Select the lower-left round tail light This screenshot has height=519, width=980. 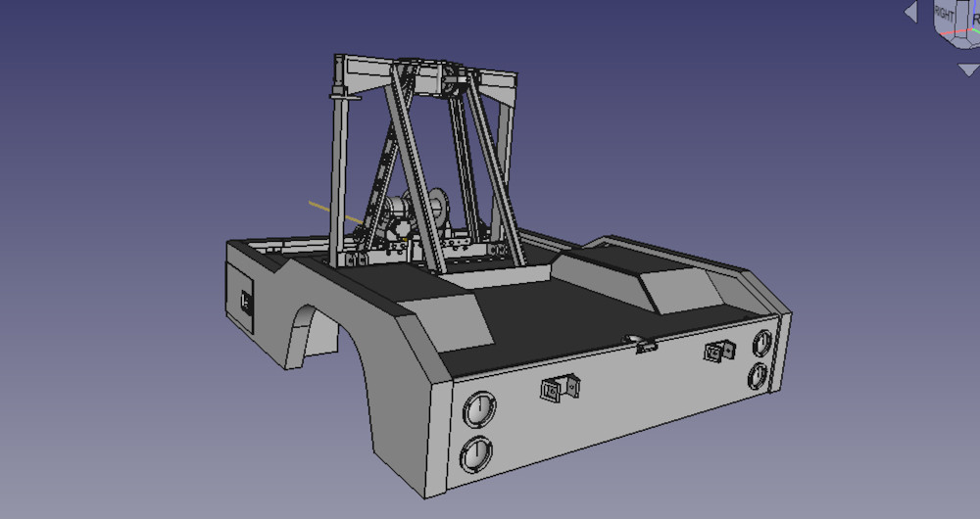coord(477,453)
